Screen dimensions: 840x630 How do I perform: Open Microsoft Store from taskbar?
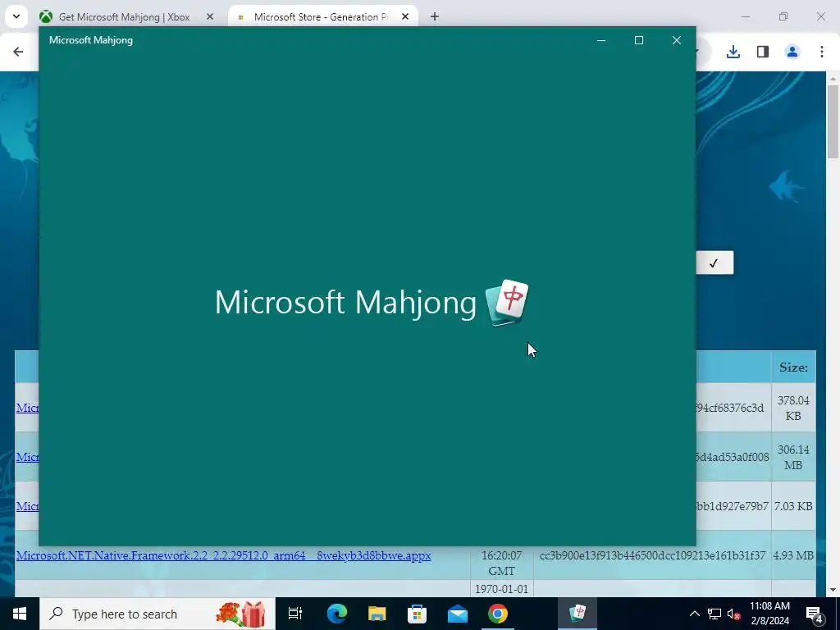[x=418, y=614]
